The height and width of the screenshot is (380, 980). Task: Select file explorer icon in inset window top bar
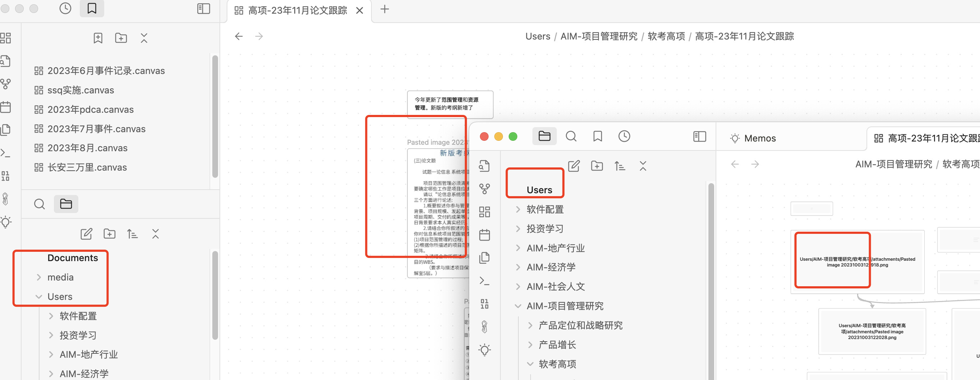[544, 136]
